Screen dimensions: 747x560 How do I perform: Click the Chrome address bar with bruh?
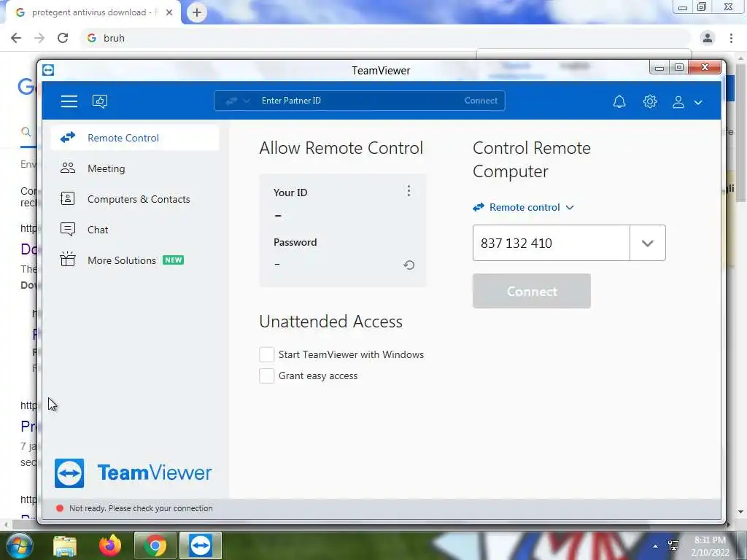[x=386, y=38]
